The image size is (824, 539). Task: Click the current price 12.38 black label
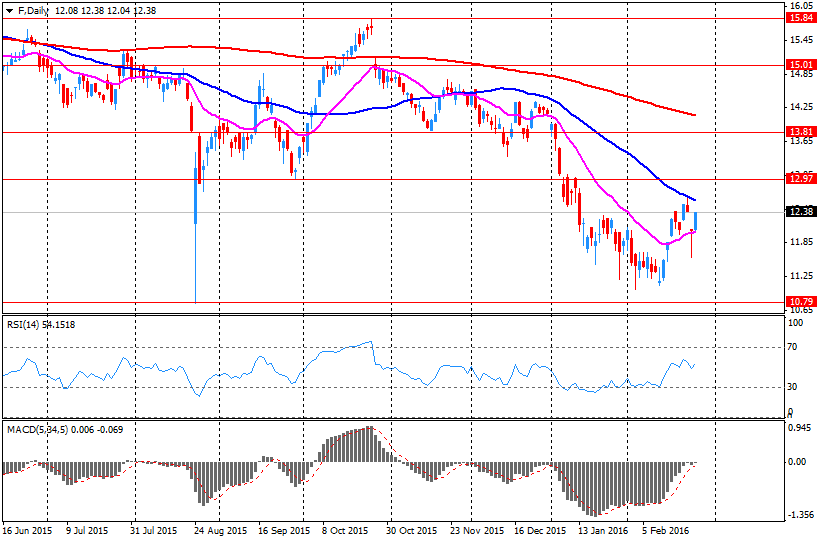tap(801, 212)
